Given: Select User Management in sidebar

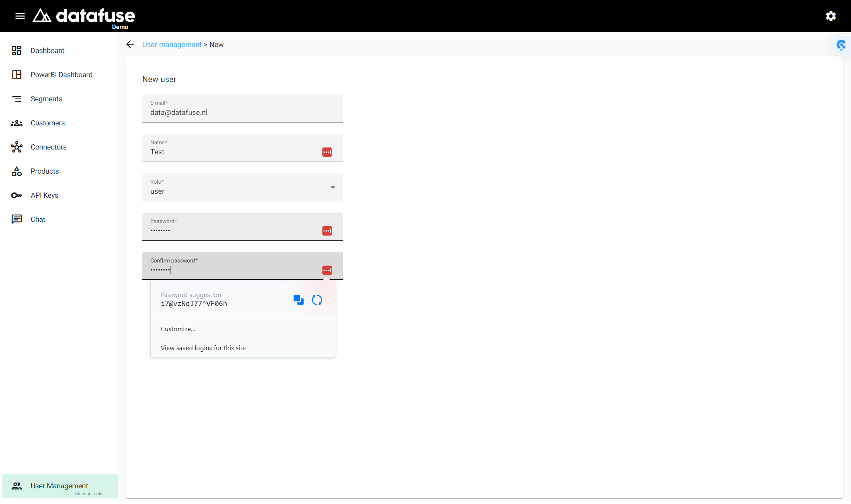Looking at the screenshot, I should (x=60, y=486).
